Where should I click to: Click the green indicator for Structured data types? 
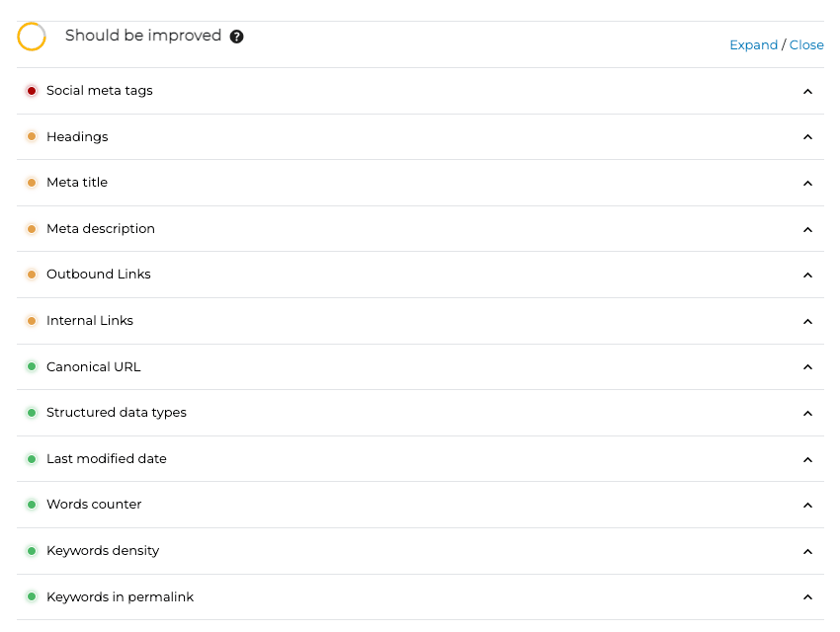32,413
